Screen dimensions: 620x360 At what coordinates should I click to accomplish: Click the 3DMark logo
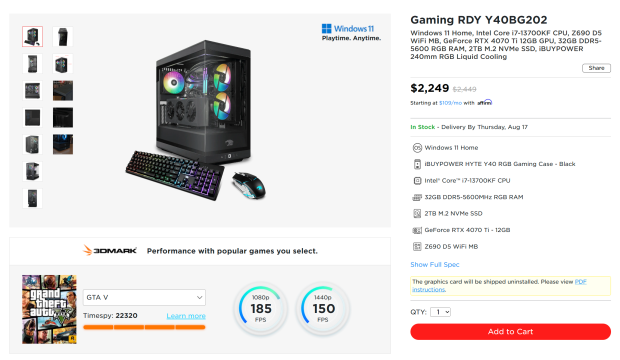110,250
